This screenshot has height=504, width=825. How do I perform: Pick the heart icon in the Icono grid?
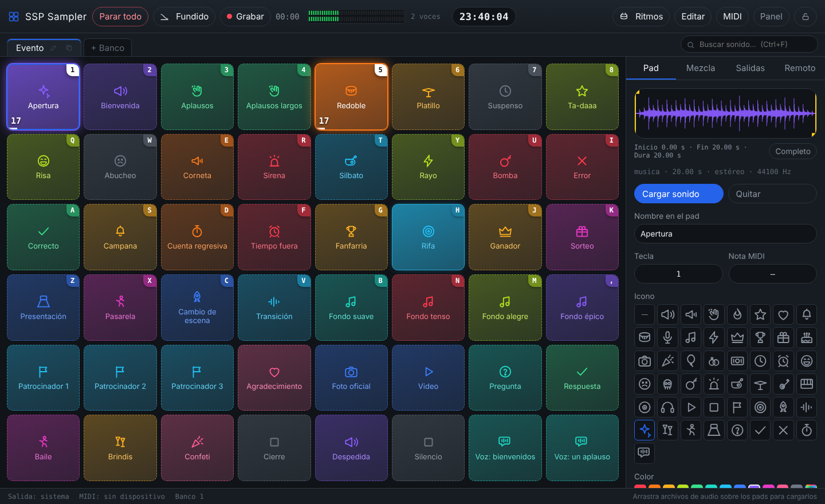click(783, 314)
